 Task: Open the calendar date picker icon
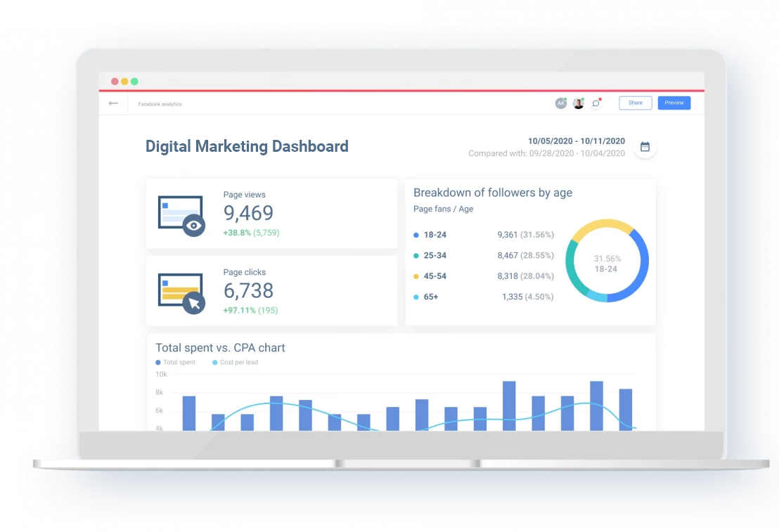point(645,148)
